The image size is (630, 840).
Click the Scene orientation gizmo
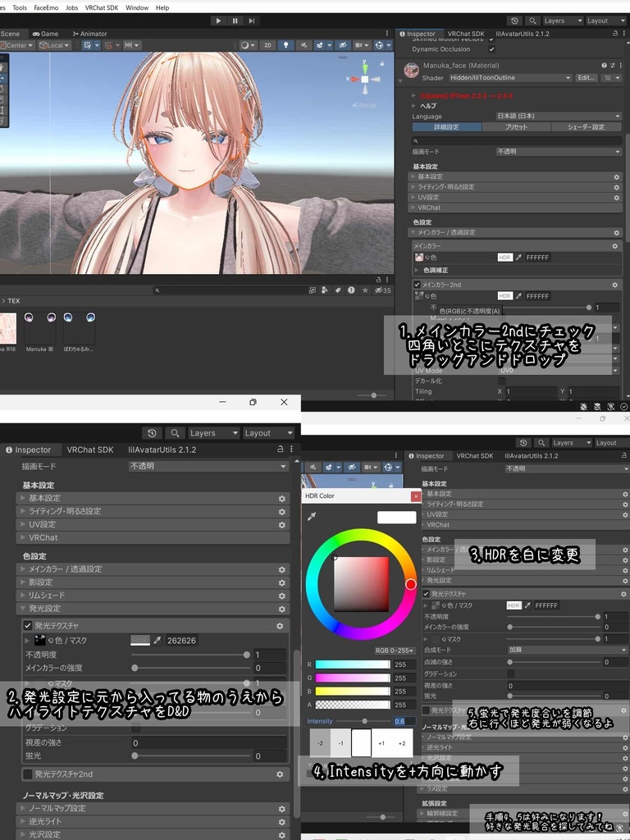[364, 79]
